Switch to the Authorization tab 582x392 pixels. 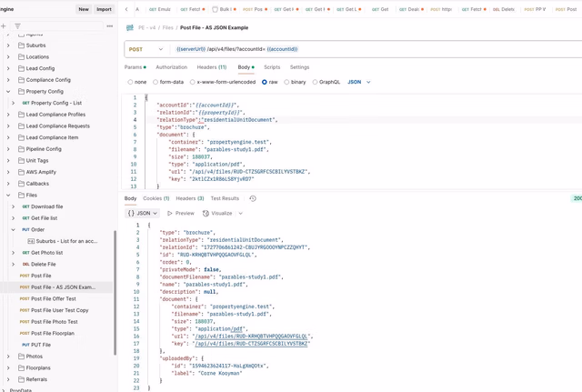171,67
